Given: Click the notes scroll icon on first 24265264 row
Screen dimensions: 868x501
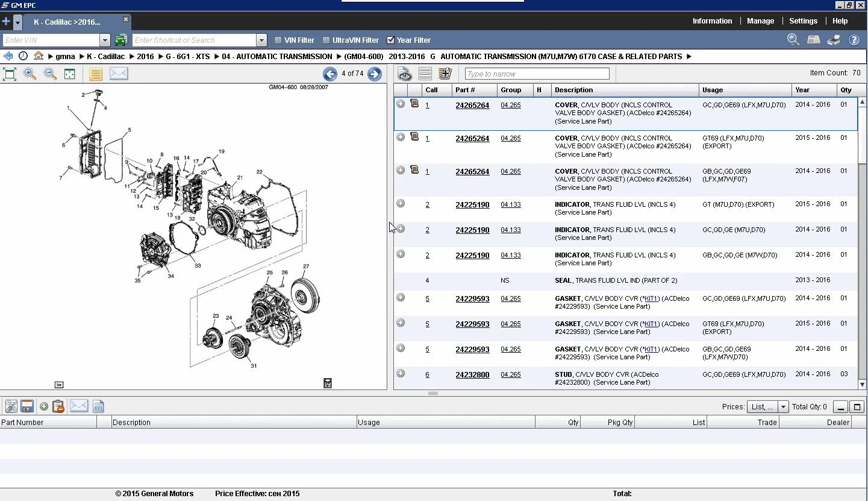Looking at the screenshot, I should (x=414, y=104).
